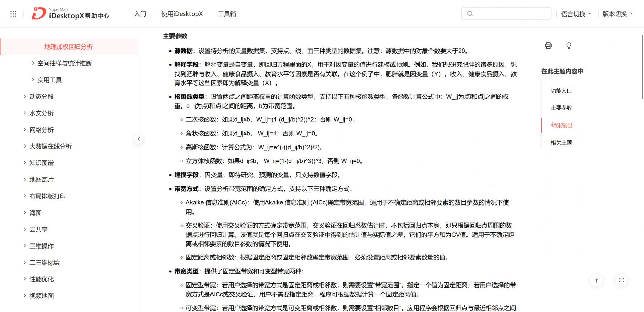Screen dimensions: 644x312
Task: Collapse sidebar with the left arrow button
Action: [x=139, y=139]
